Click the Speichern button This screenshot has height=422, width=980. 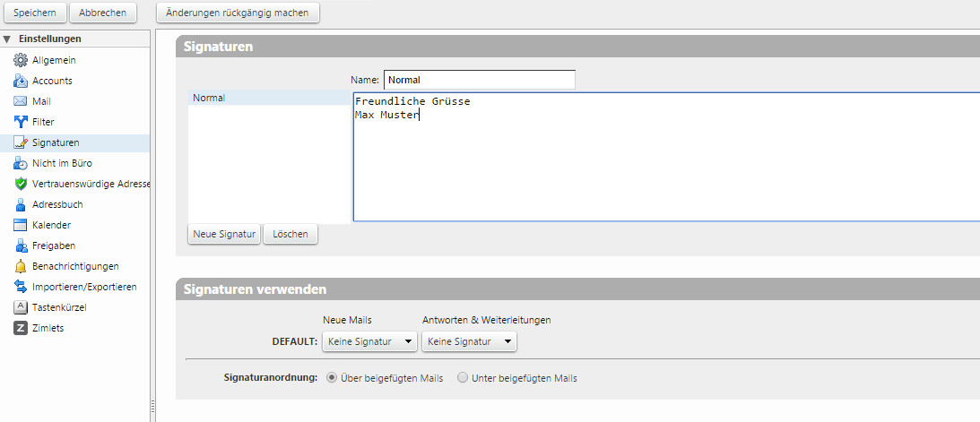(x=34, y=13)
